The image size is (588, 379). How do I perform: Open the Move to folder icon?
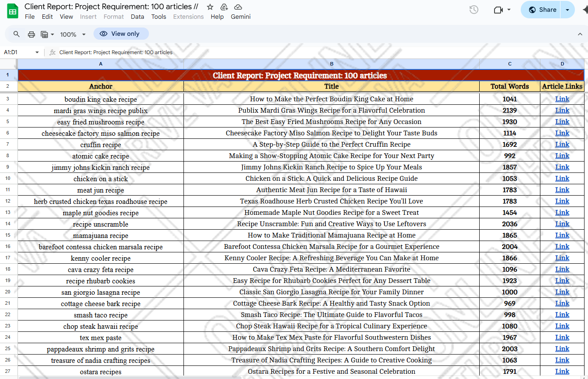pyautogui.click(x=224, y=7)
